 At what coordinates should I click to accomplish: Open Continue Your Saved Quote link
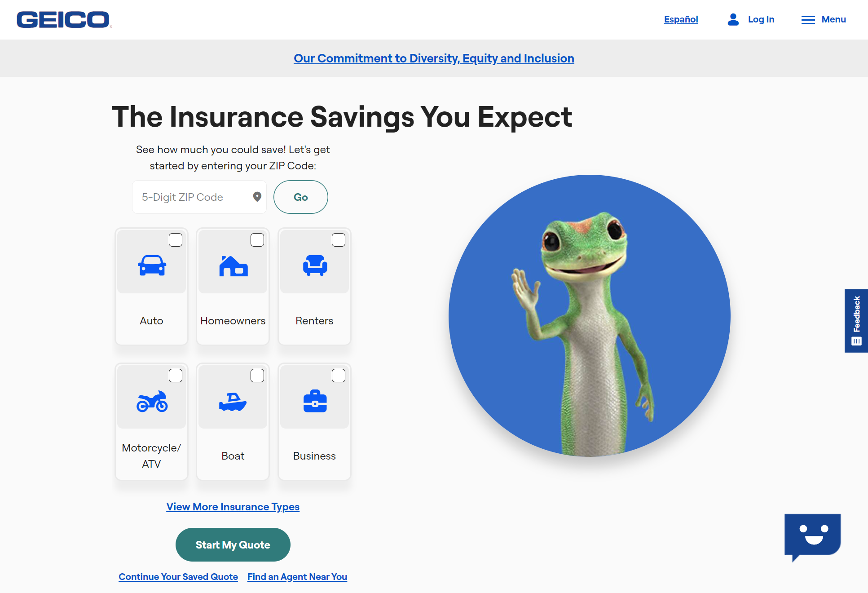pos(178,576)
